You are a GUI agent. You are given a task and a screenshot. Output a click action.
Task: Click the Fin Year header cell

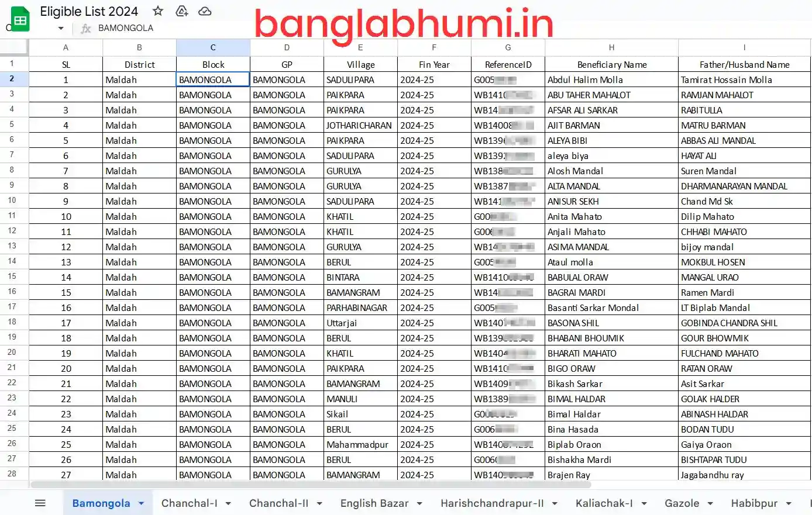[434, 64]
